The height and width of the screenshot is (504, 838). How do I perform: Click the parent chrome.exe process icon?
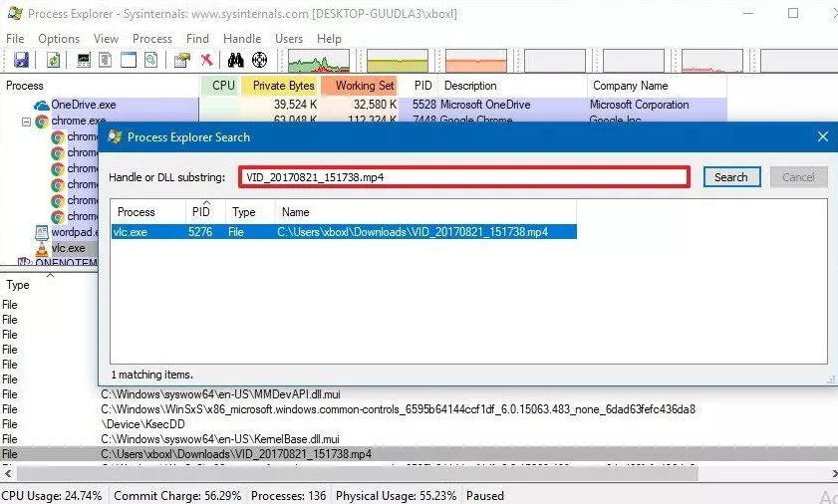click(x=42, y=122)
